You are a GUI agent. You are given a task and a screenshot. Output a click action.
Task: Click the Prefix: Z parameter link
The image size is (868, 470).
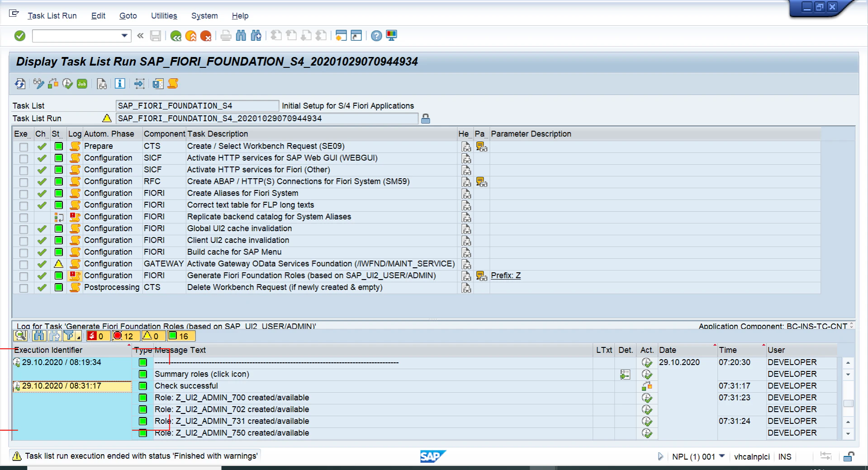(506, 275)
